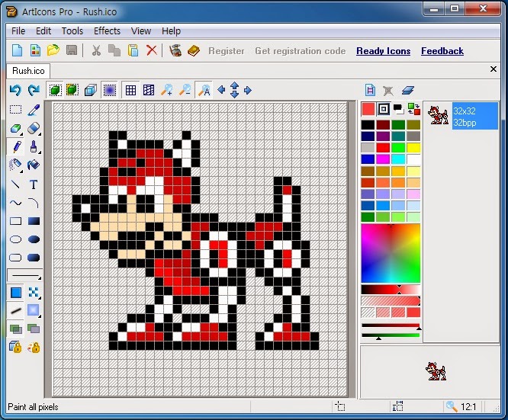Copy selection with the copy icon

click(x=114, y=50)
